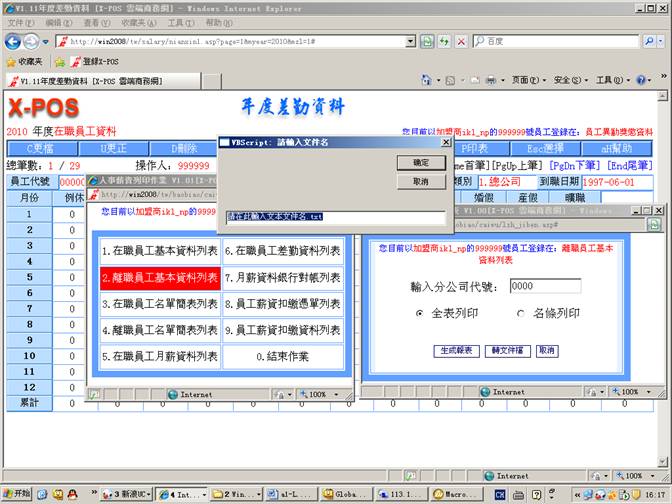This screenshot has width=672, height=504.
Task: Click the file name text input field
Action: (x=334, y=216)
